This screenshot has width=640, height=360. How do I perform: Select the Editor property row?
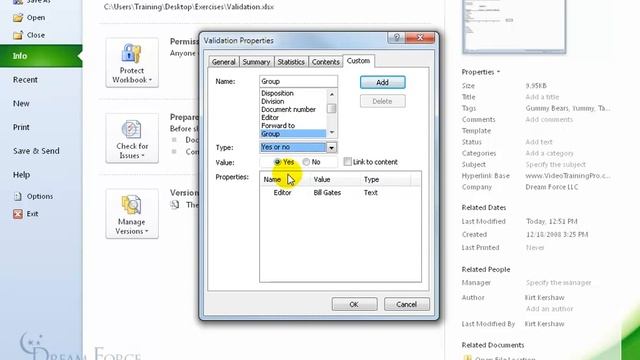tap(340, 193)
